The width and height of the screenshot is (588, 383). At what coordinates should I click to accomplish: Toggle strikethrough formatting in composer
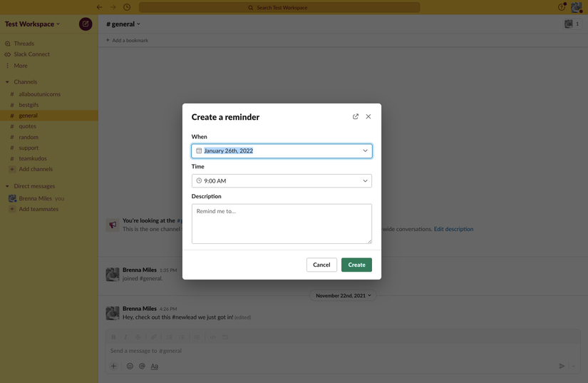click(x=138, y=337)
